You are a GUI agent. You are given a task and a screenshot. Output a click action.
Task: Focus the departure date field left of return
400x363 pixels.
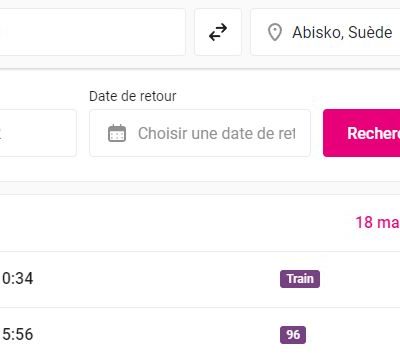pos(38,133)
